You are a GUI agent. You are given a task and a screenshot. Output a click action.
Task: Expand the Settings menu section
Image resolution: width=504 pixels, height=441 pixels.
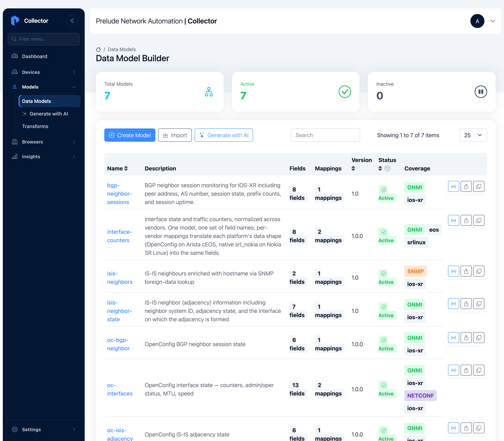coord(44,430)
